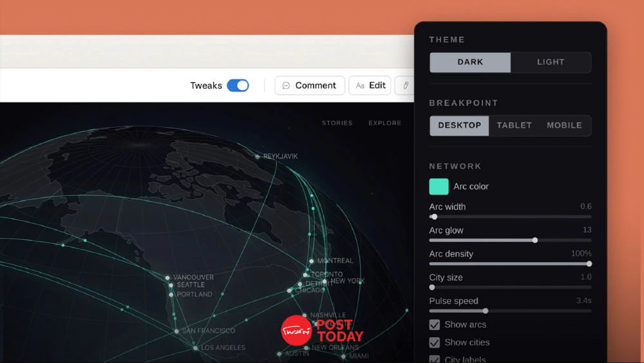Click the Arc density slider handle
The image size is (644, 363).
(x=589, y=264)
